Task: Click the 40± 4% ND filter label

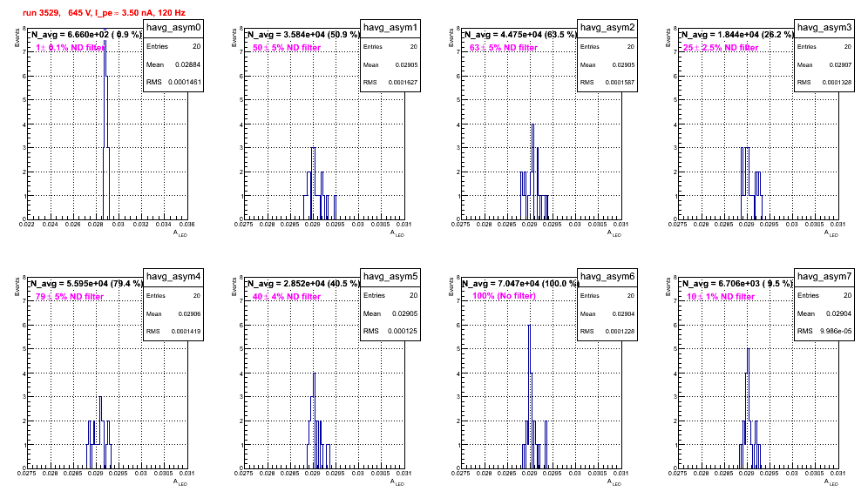Action: pyautogui.click(x=287, y=297)
